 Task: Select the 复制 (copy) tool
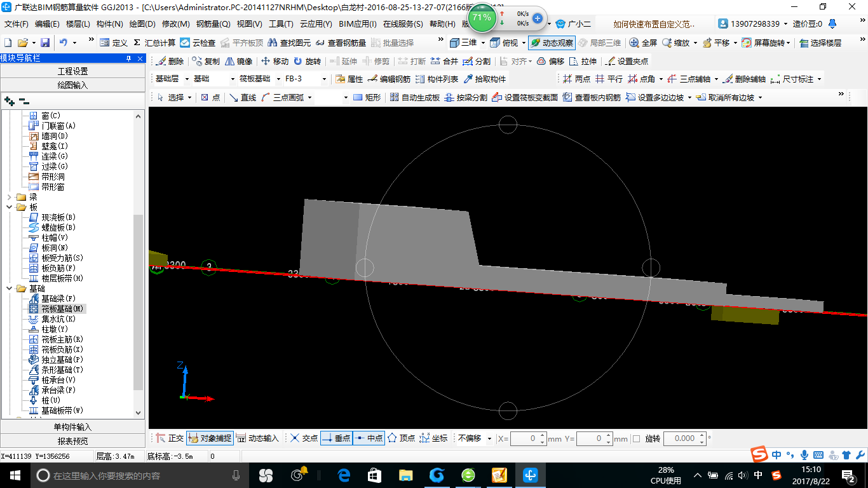206,62
